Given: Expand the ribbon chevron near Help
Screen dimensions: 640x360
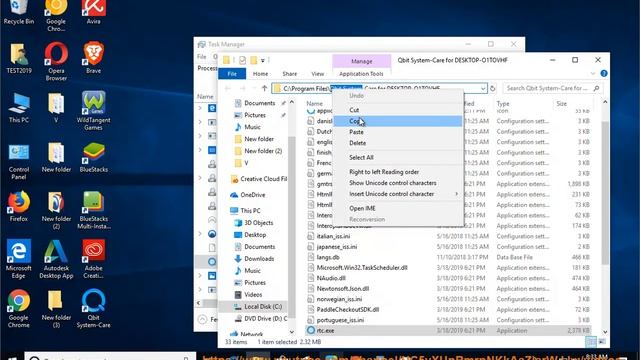Looking at the screenshot, I should pos(593,73).
